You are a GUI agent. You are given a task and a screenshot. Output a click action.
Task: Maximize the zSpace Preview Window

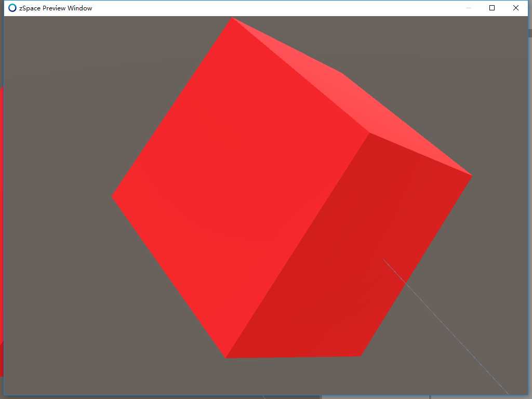coord(492,8)
